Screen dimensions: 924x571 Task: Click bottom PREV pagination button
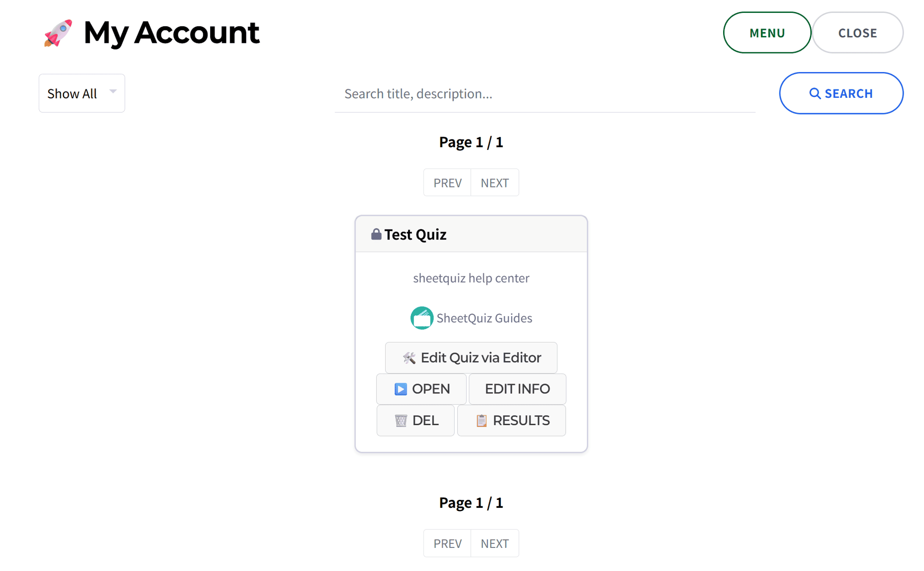(447, 543)
